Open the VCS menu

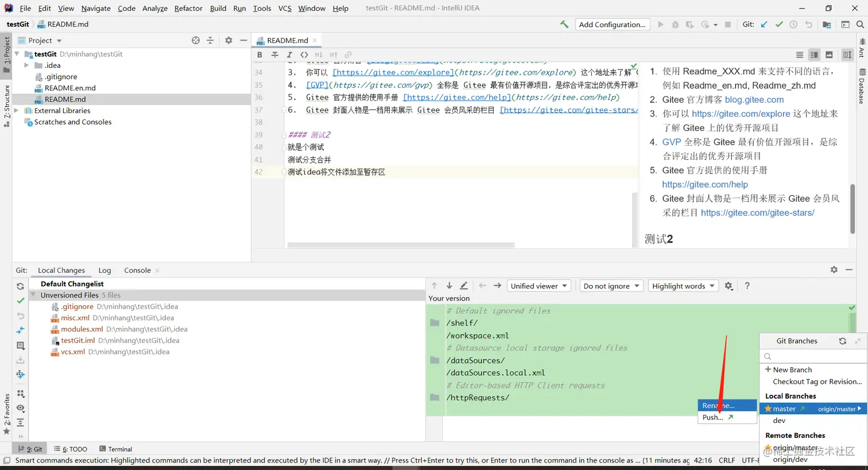[285, 8]
